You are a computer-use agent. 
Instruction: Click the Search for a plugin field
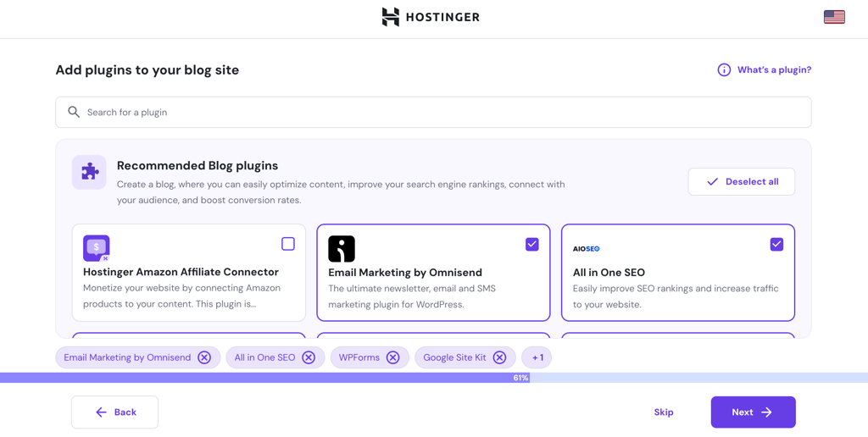click(433, 113)
